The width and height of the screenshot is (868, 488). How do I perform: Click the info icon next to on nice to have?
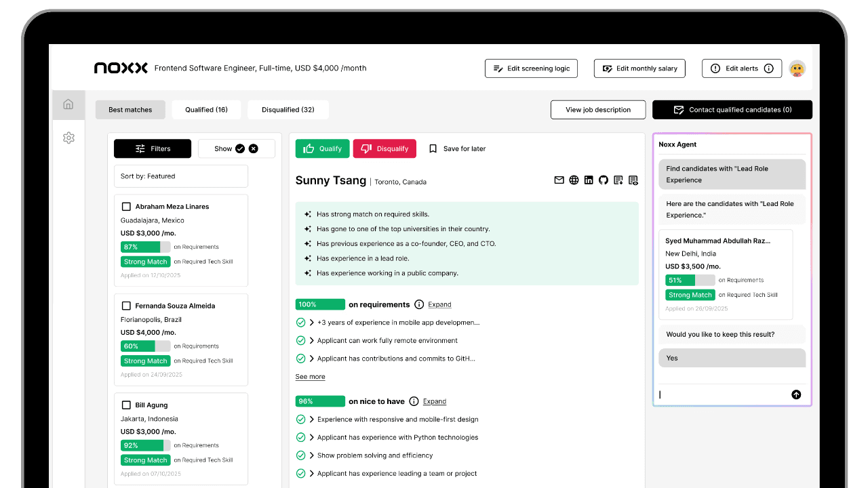pyautogui.click(x=414, y=401)
